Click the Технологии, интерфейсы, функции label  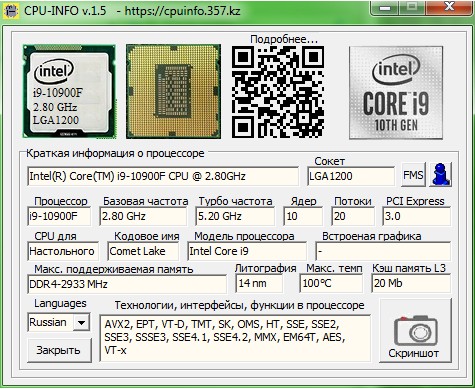point(239,305)
